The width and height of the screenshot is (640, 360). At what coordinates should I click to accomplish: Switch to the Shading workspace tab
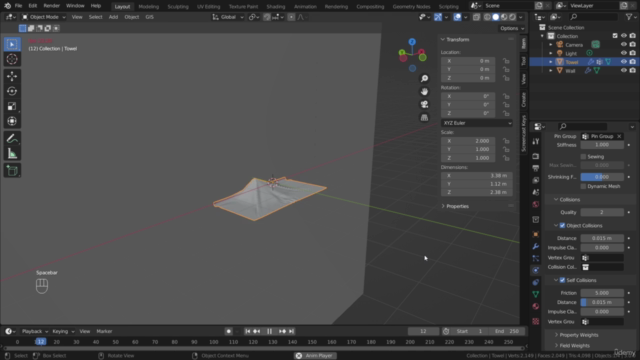click(276, 7)
